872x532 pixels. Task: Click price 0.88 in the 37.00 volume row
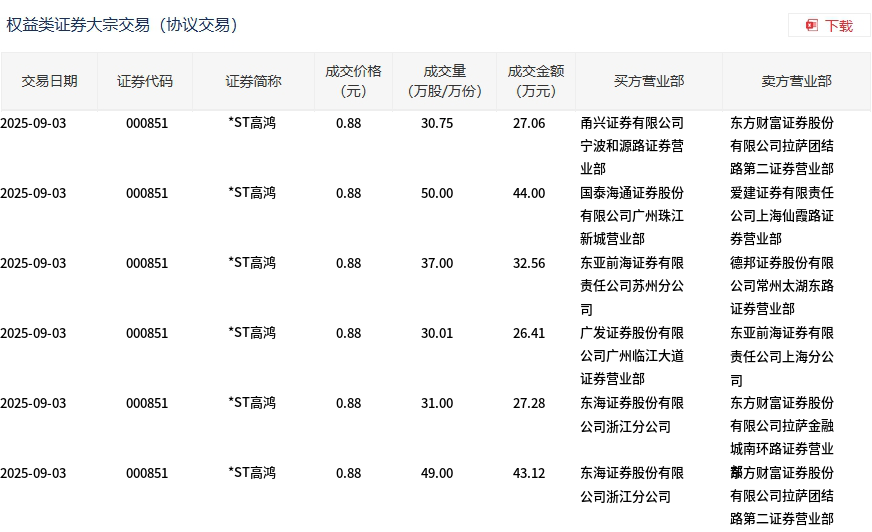[349, 263]
